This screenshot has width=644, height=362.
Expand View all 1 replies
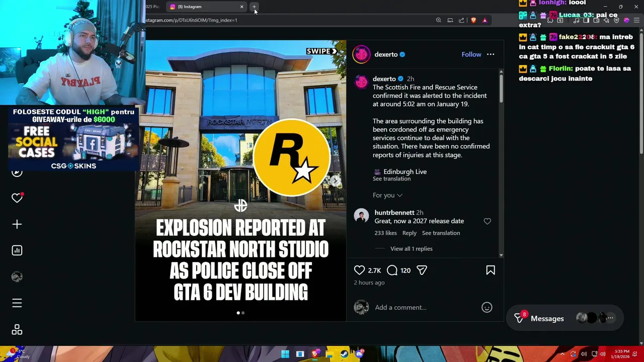(411, 249)
